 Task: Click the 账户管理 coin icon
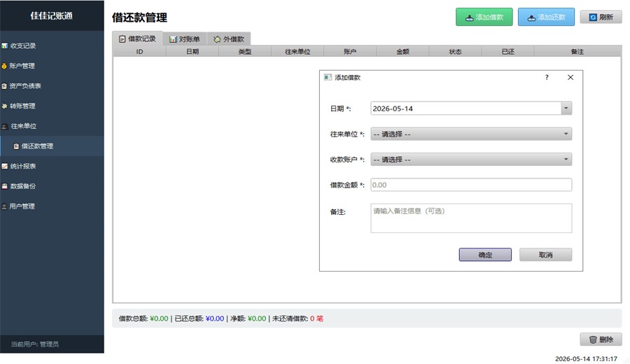coord(4,66)
